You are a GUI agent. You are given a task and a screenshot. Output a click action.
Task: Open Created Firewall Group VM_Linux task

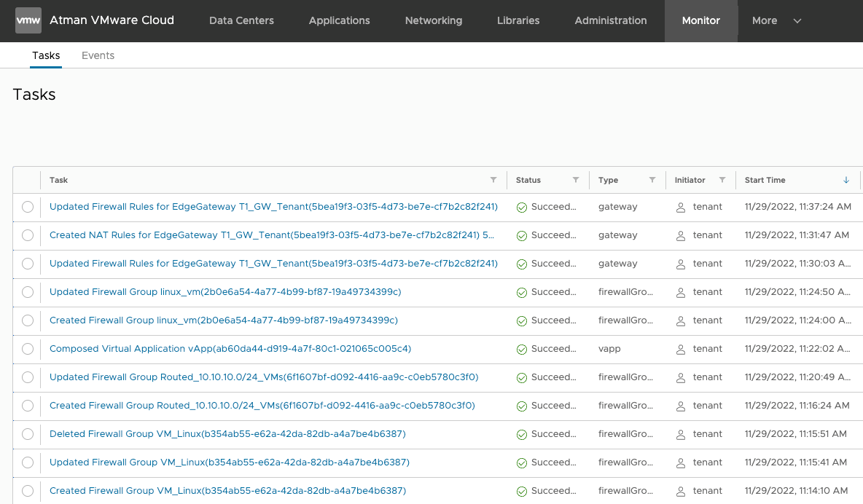[x=227, y=491]
